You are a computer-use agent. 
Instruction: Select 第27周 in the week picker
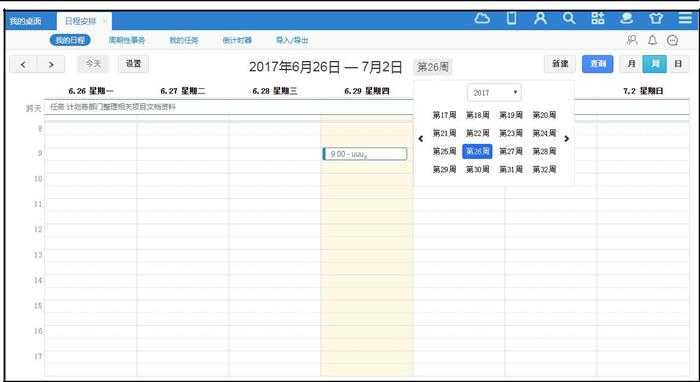pyautogui.click(x=510, y=151)
